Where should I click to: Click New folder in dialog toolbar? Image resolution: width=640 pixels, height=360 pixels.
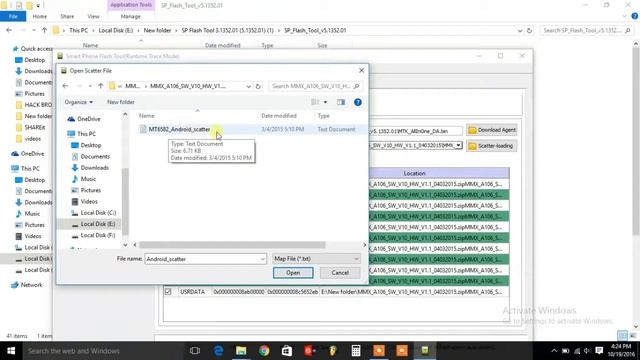120,102
